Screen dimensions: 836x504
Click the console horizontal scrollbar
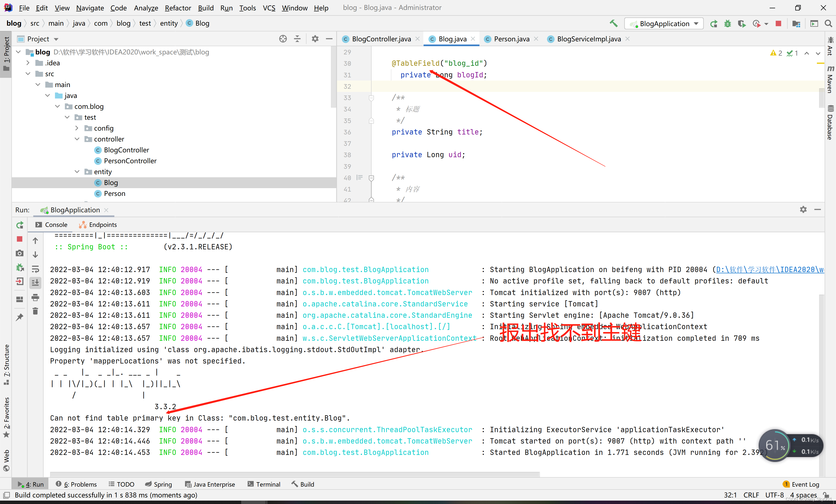click(294, 474)
